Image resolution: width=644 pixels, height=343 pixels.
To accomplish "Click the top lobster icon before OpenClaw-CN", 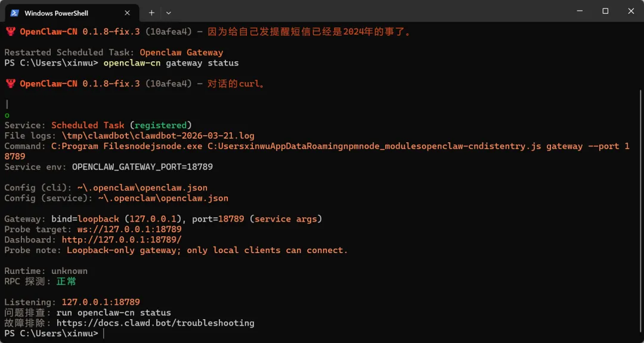I will (11, 32).
